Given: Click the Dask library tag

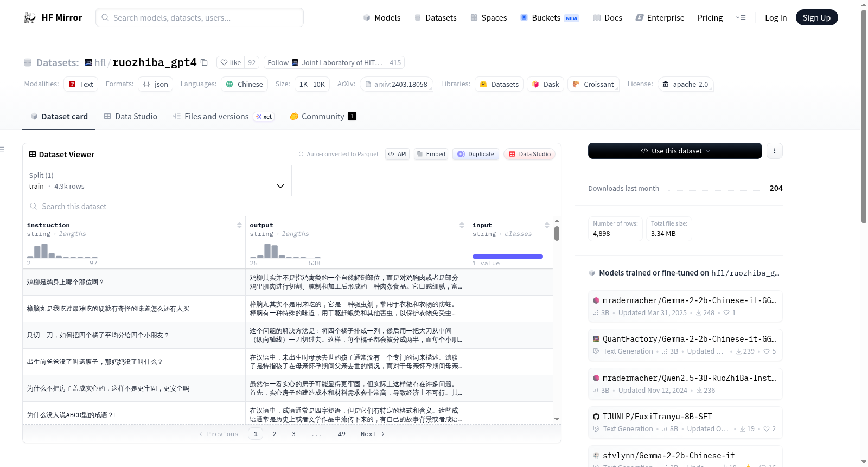Looking at the screenshot, I should click(545, 84).
